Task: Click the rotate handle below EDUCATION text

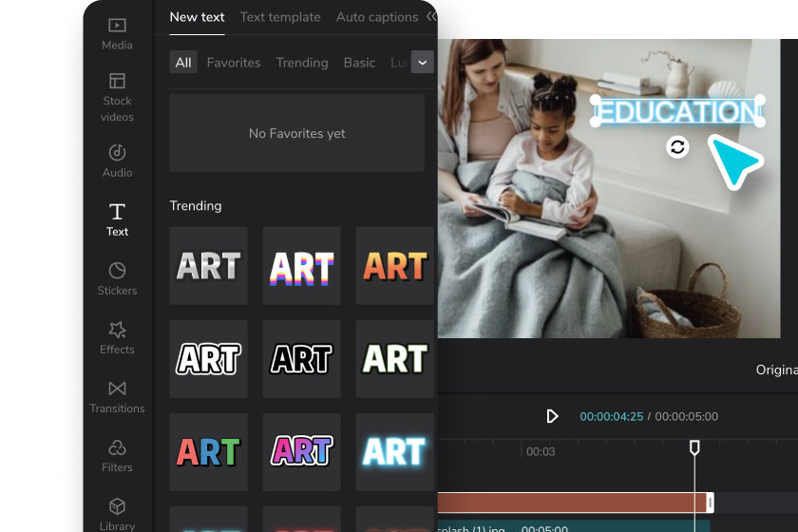Action: click(x=677, y=147)
